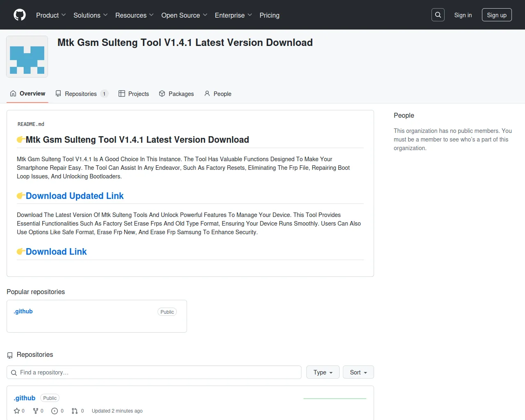Click the Sign up button
Image resolution: width=525 pixels, height=420 pixels.
pyautogui.click(x=496, y=15)
